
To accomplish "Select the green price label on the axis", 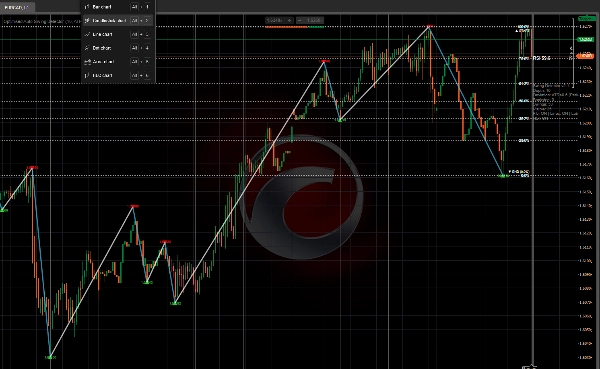I will pyautogui.click(x=585, y=39).
